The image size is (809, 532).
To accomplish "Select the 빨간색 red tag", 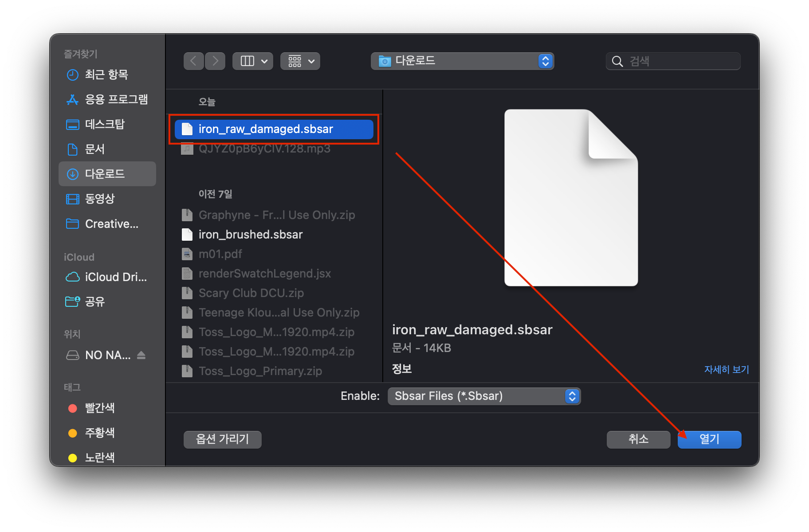I will click(x=100, y=408).
